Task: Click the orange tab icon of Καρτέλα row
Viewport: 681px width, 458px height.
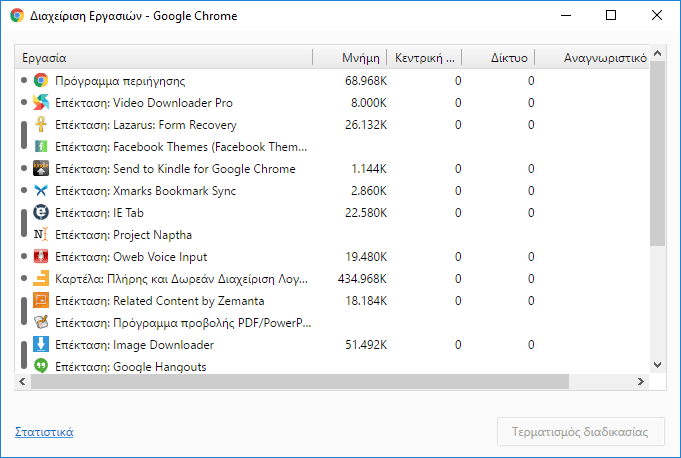Action: (41, 278)
